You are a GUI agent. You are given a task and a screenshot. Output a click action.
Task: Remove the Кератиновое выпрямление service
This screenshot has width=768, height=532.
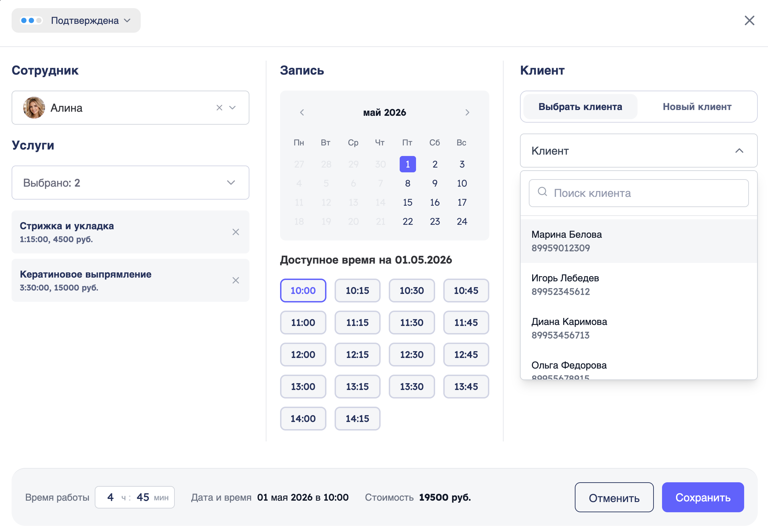coord(236,280)
